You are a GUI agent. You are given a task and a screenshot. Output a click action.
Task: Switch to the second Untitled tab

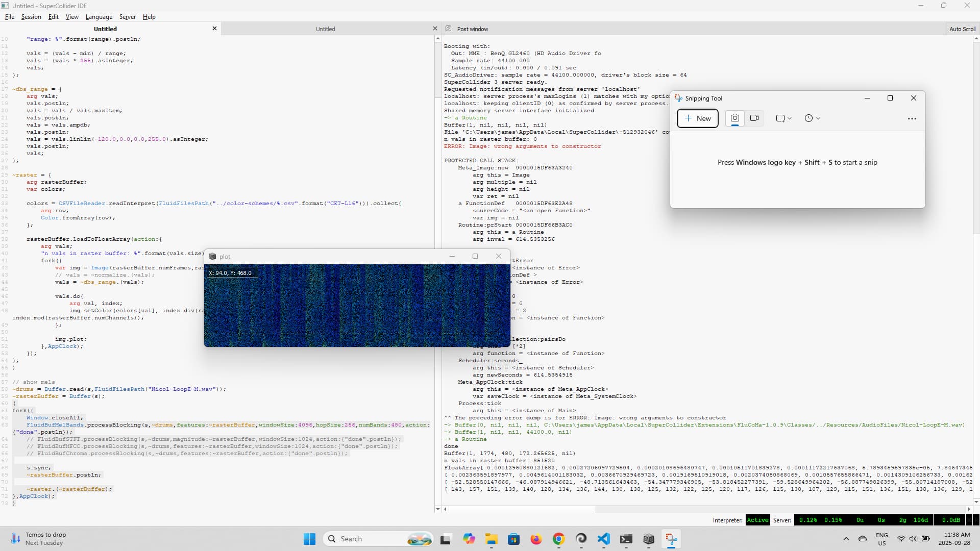coord(325,29)
